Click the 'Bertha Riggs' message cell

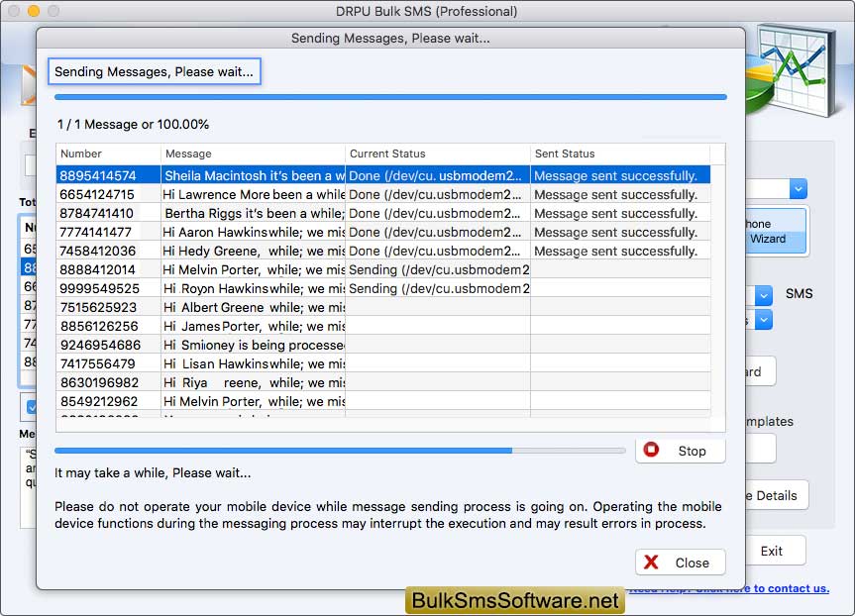(254, 213)
